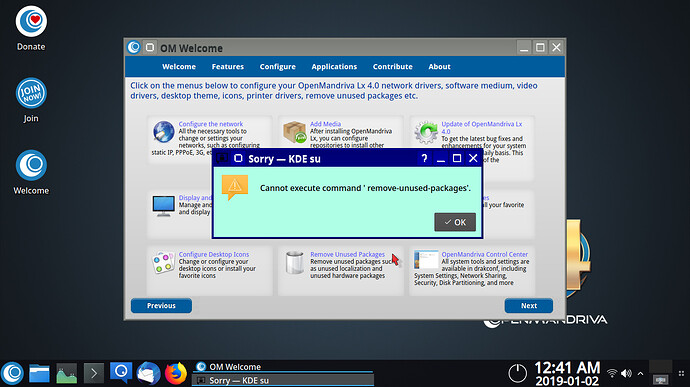The image size is (690, 387).
Task: Click the panel edit handle at far right
Action: click(x=681, y=373)
